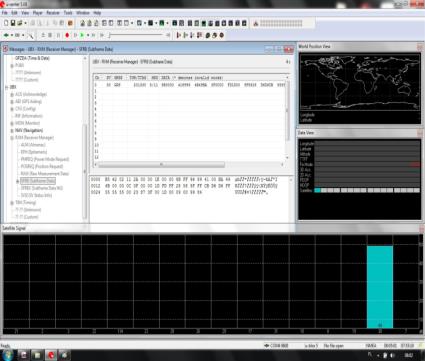Click the green receiver connect icon
425x361 pixels.
[x=6, y=35]
